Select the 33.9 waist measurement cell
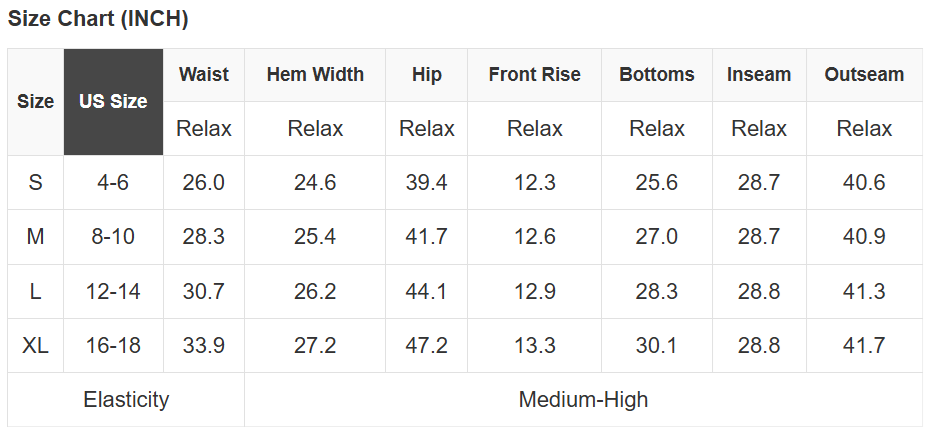The width and height of the screenshot is (937, 437). (204, 346)
